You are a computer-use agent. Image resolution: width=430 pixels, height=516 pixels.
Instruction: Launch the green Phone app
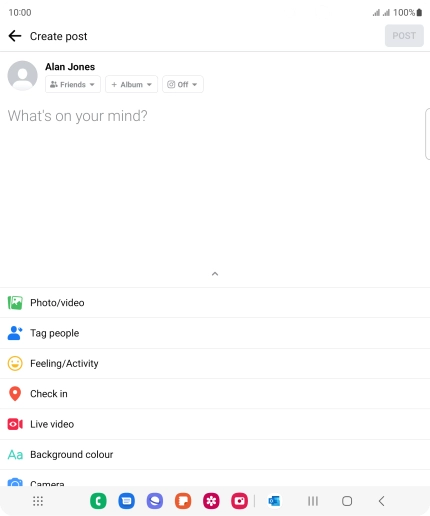point(98,501)
